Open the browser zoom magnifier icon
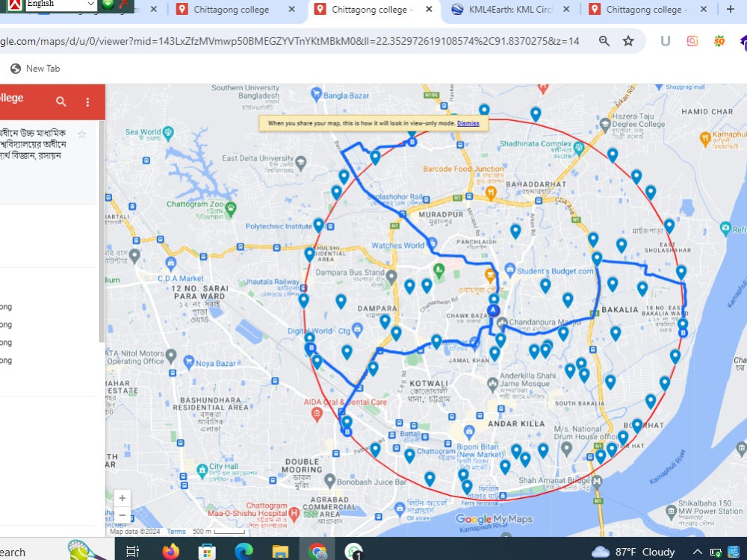 tap(604, 41)
